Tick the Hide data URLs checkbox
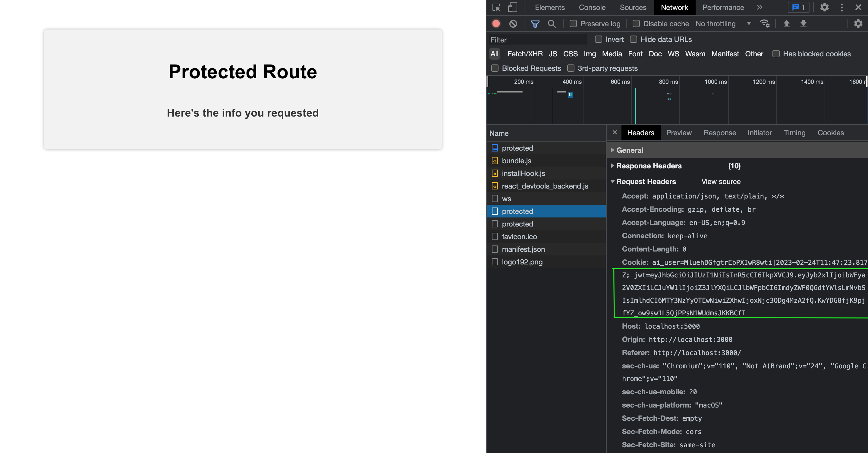This screenshot has width=868, height=453. [634, 39]
